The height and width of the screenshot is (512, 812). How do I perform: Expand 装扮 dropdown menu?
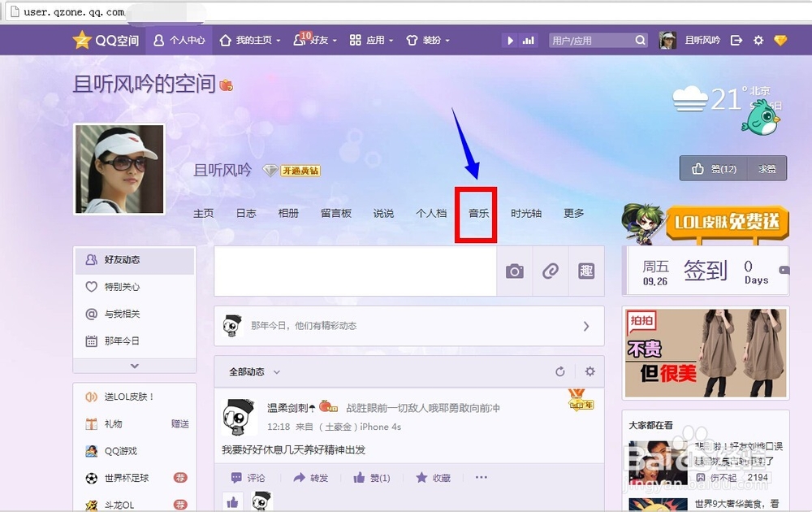(428, 40)
